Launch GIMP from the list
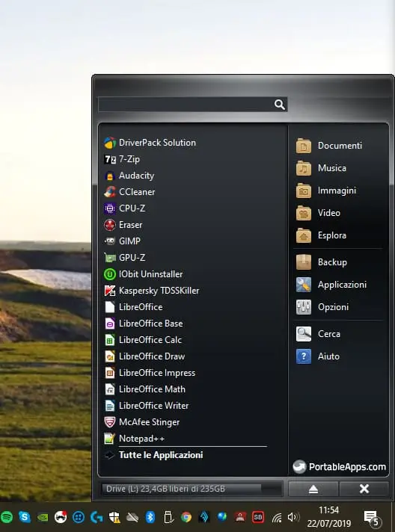The width and height of the screenshot is (395, 532). 122,241
